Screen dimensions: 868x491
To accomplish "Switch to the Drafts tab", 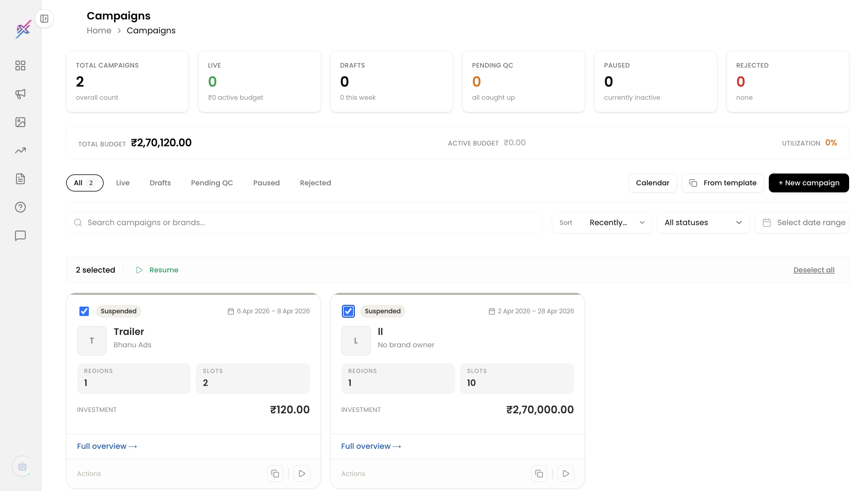I will coord(160,183).
